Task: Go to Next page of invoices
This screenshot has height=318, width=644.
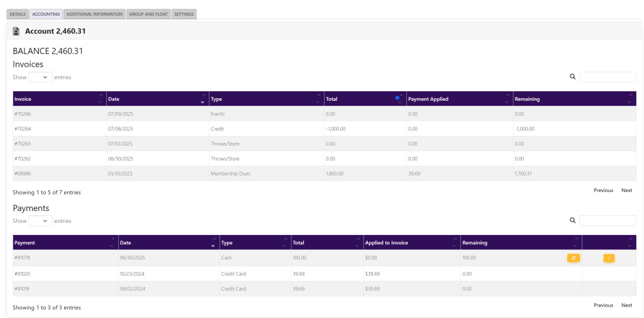Action: pyautogui.click(x=626, y=190)
